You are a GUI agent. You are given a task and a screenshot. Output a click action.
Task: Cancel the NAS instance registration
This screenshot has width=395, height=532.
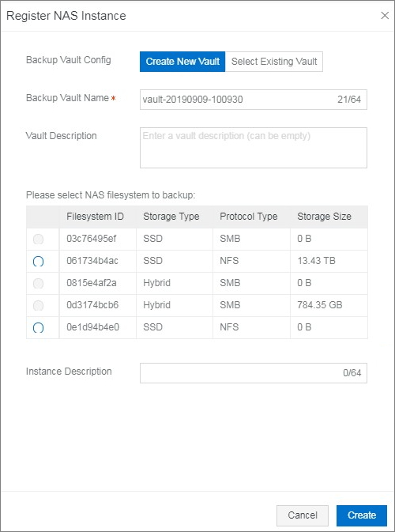coord(303,515)
